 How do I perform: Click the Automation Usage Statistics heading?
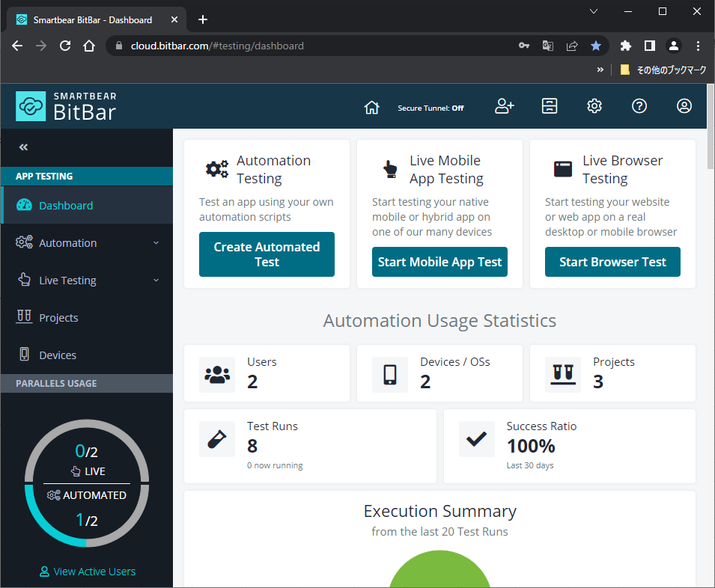pos(439,321)
